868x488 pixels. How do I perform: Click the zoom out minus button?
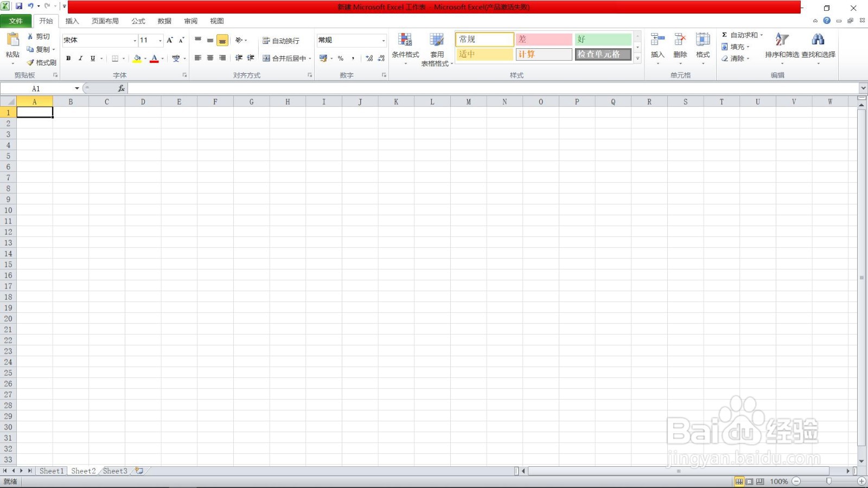click(796, 481)
